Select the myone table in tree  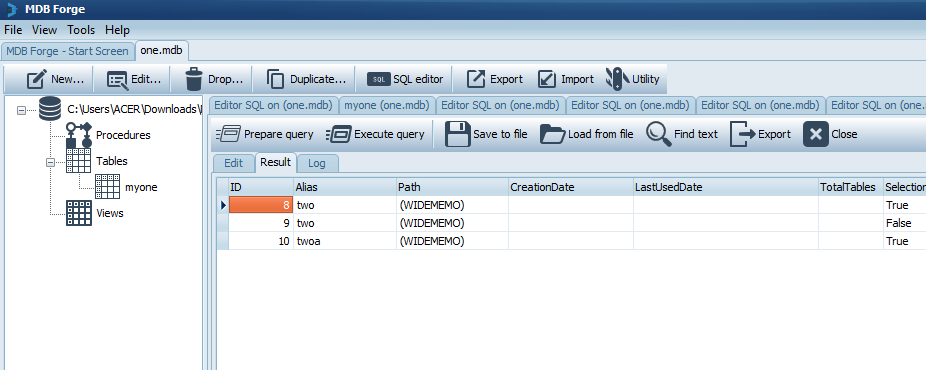tap(141, 187)
